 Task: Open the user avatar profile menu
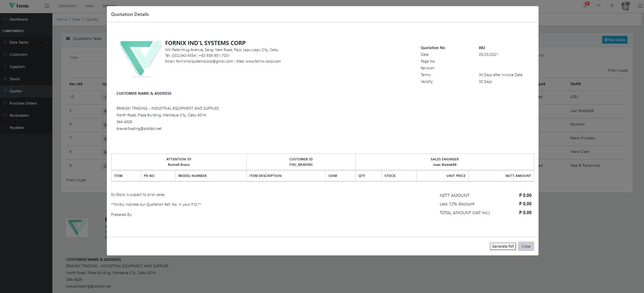[x=625, y=6]
